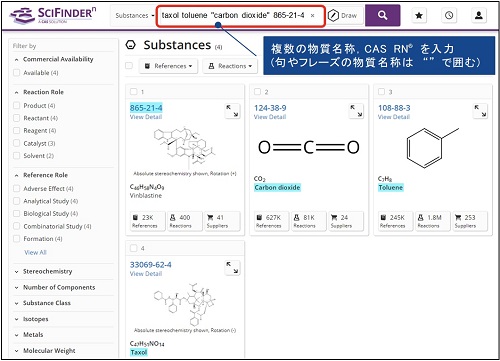Expand the toluene structure view

(x=480, y=111)
